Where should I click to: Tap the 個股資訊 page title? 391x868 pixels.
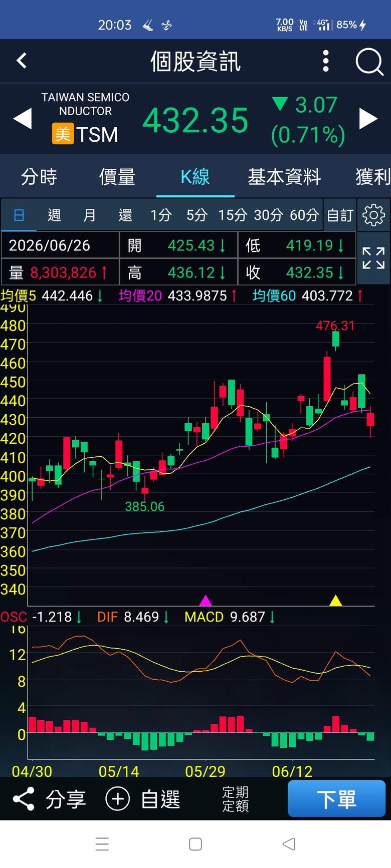[x=195, y=61]
